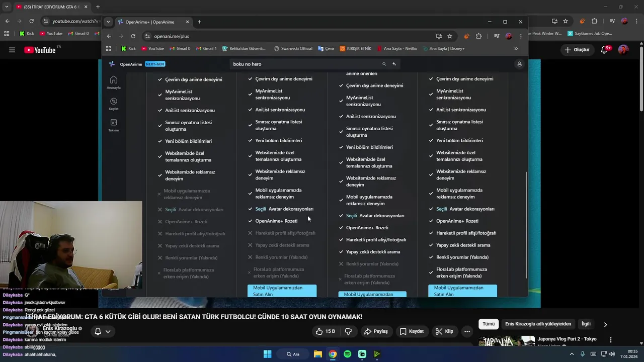
Task: Select the İlgili filter chip
Action: 586,324
